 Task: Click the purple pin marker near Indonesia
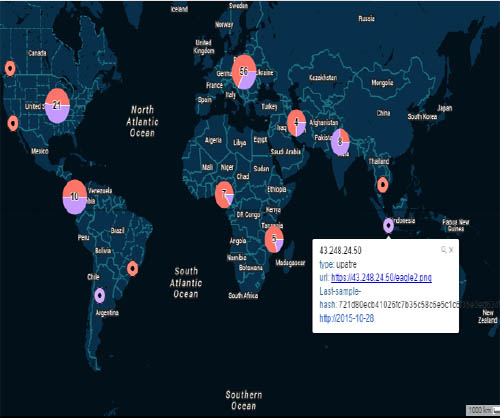pyautogui.click(x=388, y=225)
